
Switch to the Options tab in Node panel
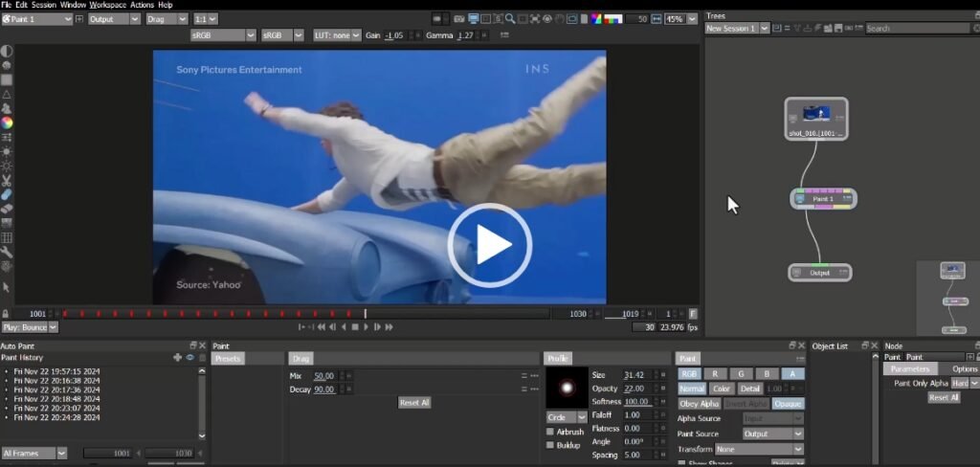[x=965, y=368]
